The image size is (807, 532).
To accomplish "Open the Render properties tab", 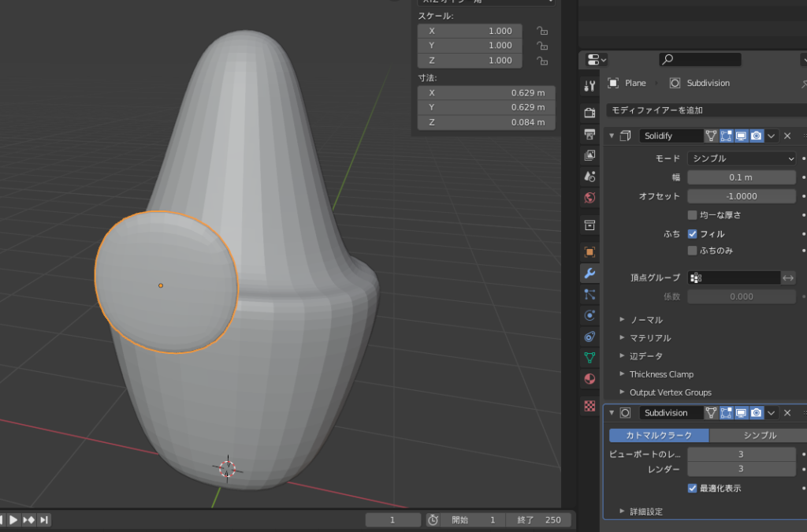I will (589, 113).
